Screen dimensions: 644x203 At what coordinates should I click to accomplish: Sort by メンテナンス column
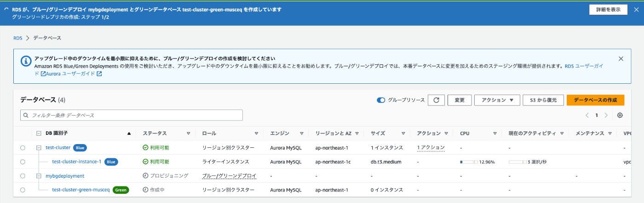point(609,133)
